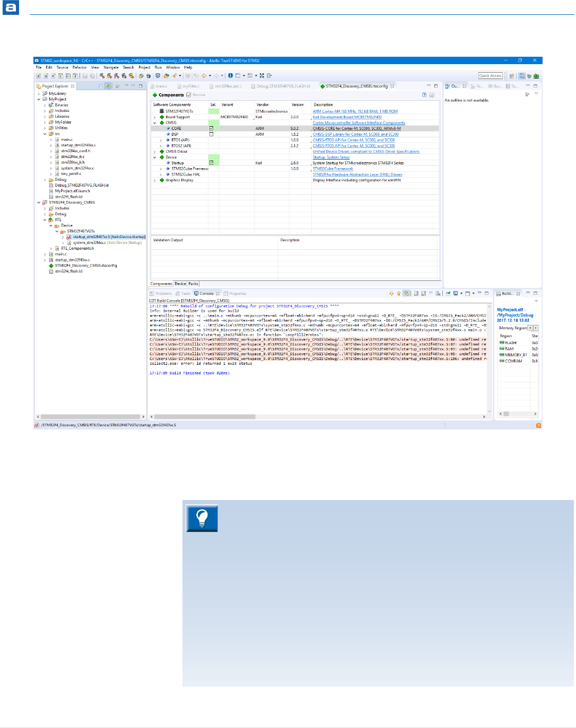Switch to the main.c editor tab
This screenshot has width=576, height=728.
[x=159, y=86]
